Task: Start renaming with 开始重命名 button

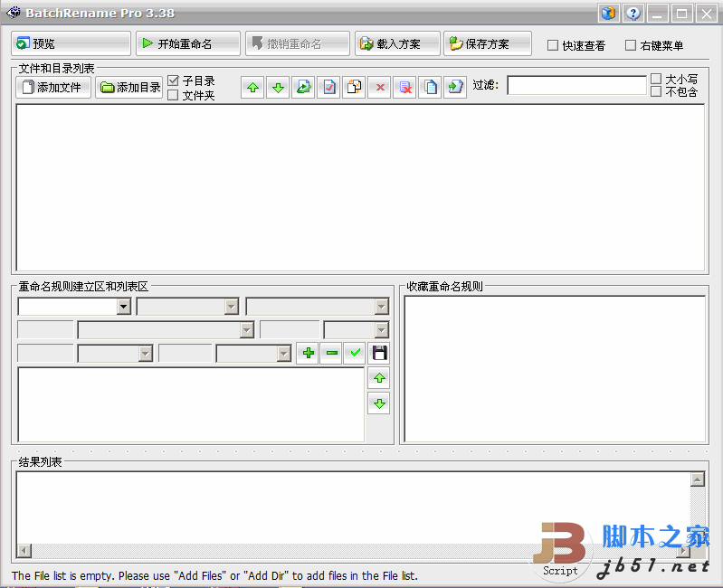Action: point(188,43)
